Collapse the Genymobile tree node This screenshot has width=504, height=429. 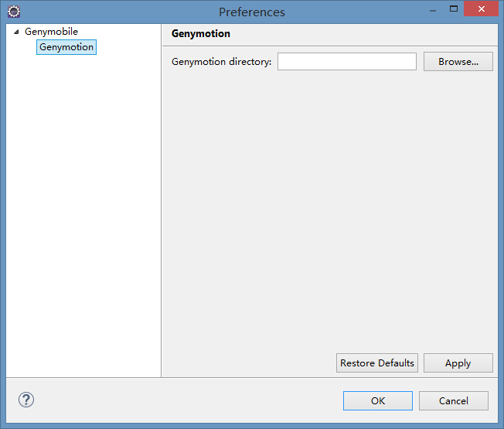coord(16,32)
